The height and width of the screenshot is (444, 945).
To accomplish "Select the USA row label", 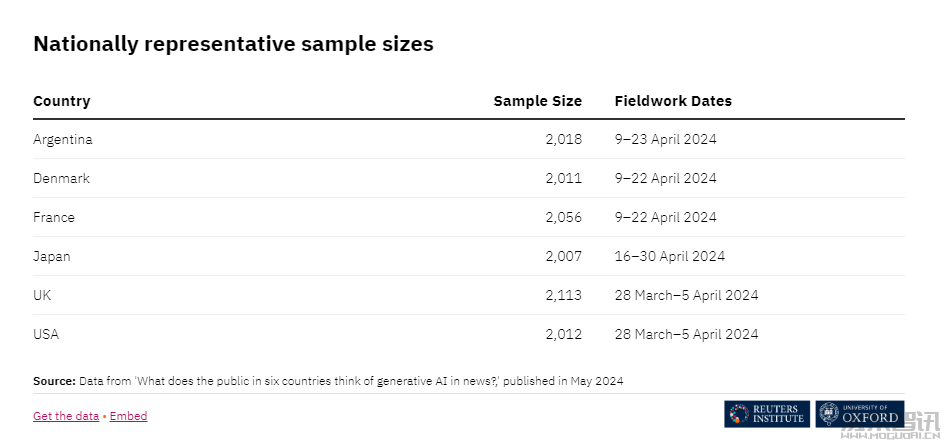I will click(46, 334).
